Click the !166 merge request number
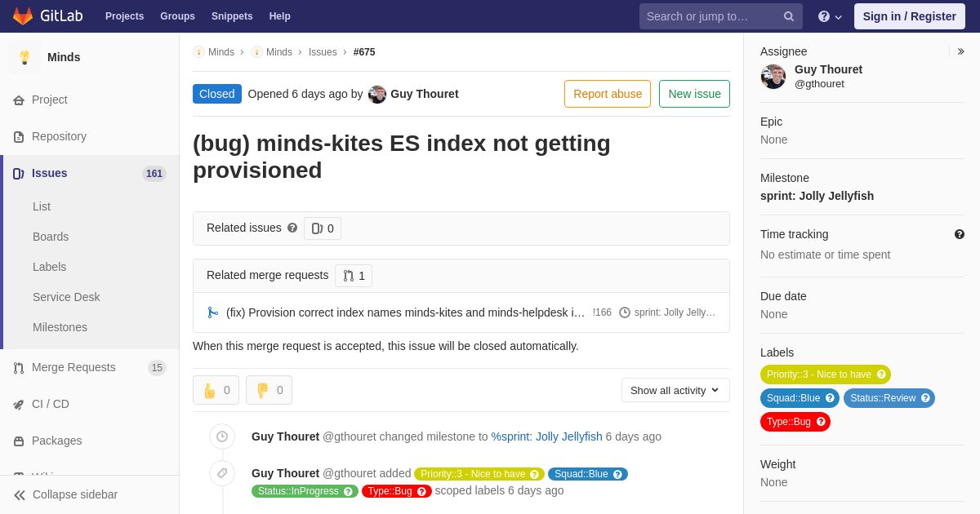This screenshot has height=514, width=980. point(602,312)
